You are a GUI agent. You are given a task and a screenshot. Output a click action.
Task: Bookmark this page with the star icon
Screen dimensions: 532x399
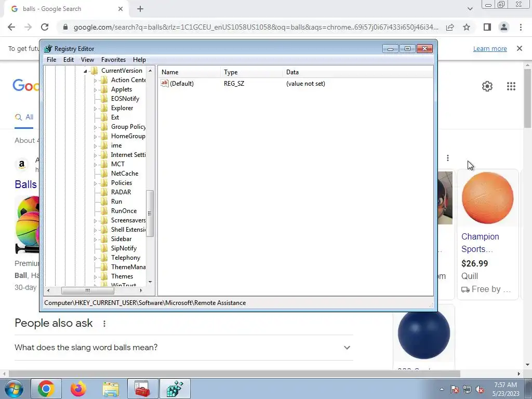pyautogui.click(x=467, y=27)
